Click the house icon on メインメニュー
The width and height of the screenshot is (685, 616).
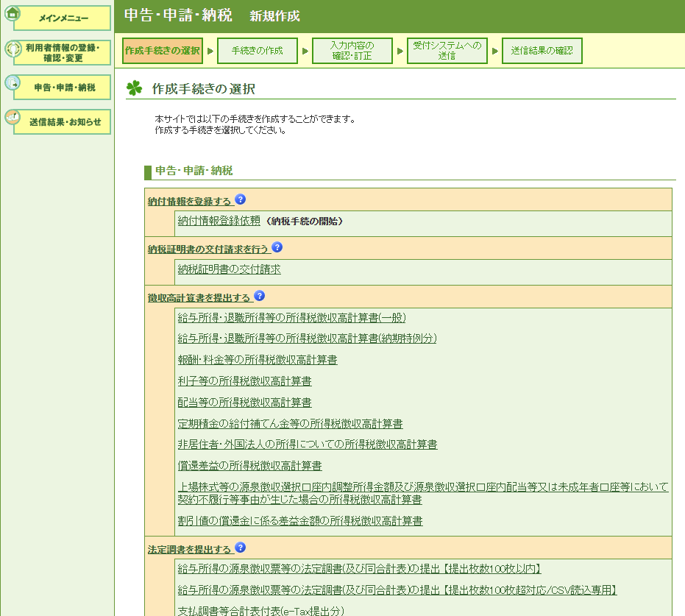click(13, 13)
